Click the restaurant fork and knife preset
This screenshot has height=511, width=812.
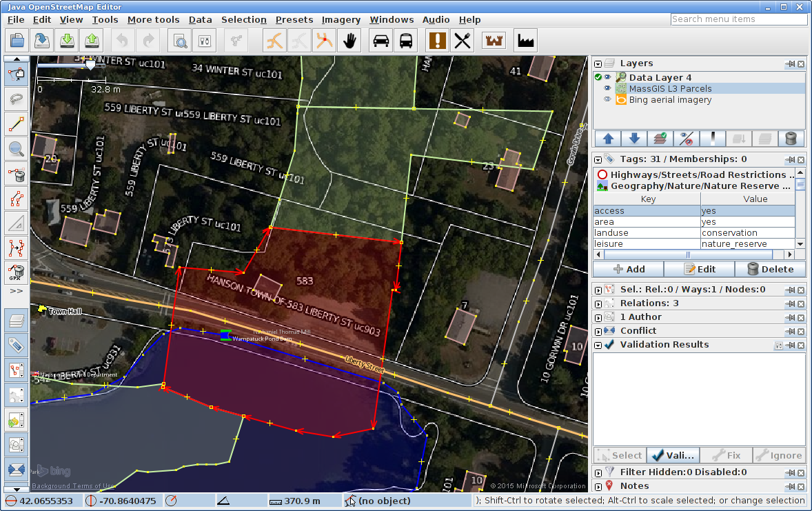click(462, 41)
